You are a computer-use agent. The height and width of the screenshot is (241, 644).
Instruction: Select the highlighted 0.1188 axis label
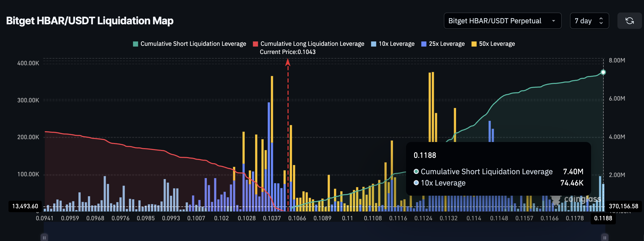pyautogui.click(x=603, y=218)
